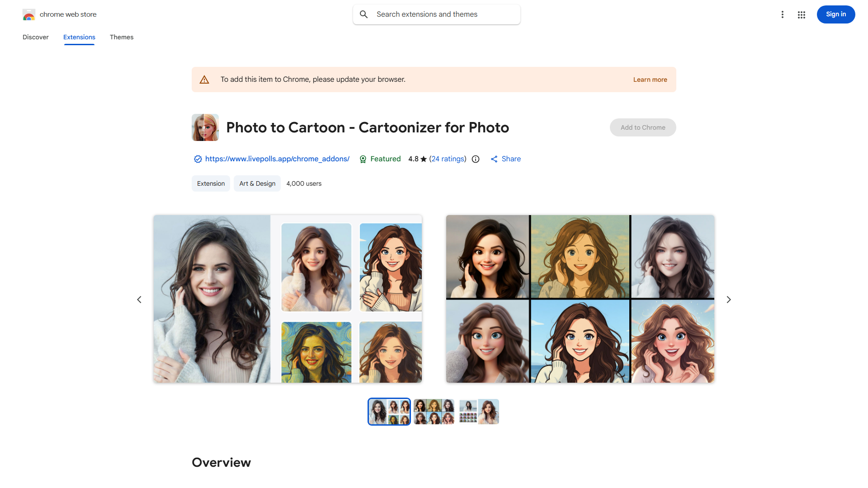Select the Extension category chip
This screenshot has height=488, width=868.
[x=210, y=183]
